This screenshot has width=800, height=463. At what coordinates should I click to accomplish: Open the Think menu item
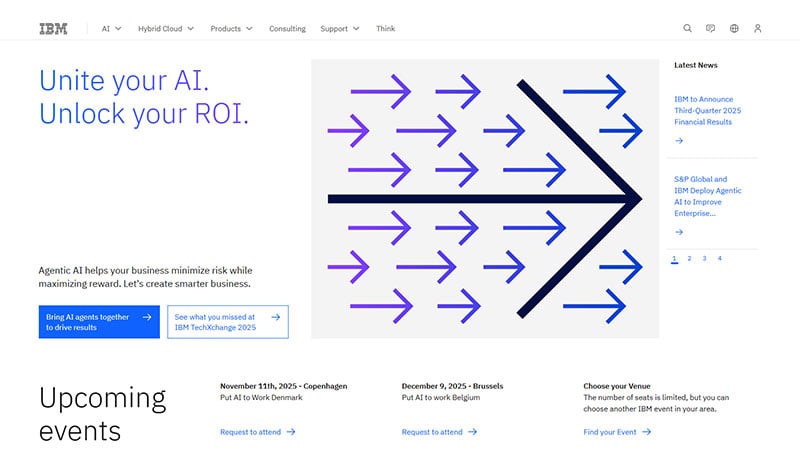click(385, 29)
